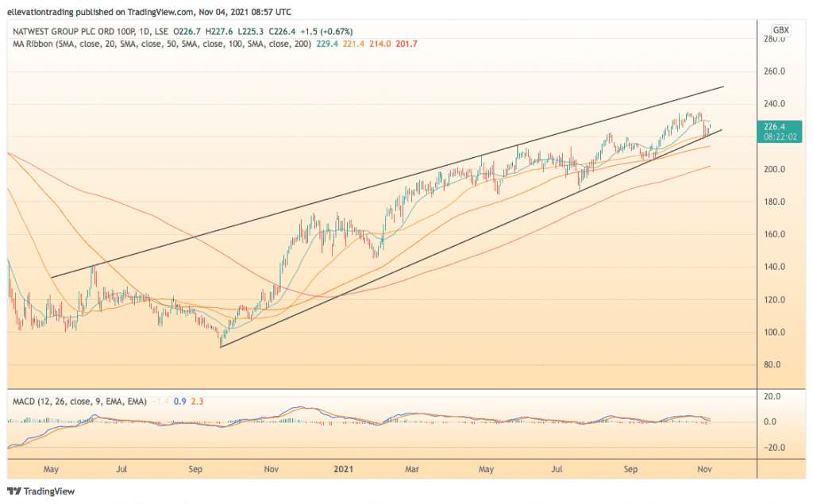Click the Mar label on time axis
Viewport: 813px width, 504px height.
[x=412, y=469]
